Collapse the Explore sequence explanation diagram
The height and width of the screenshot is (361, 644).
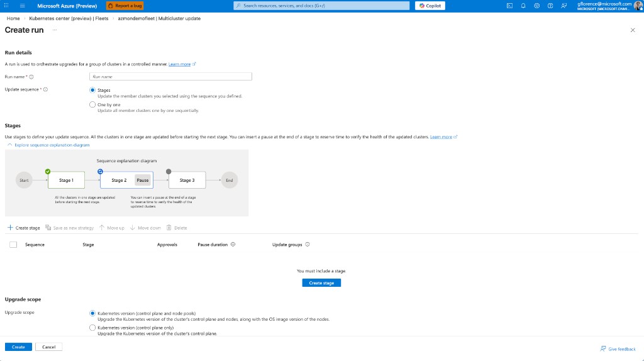click(x=48, y=145)
